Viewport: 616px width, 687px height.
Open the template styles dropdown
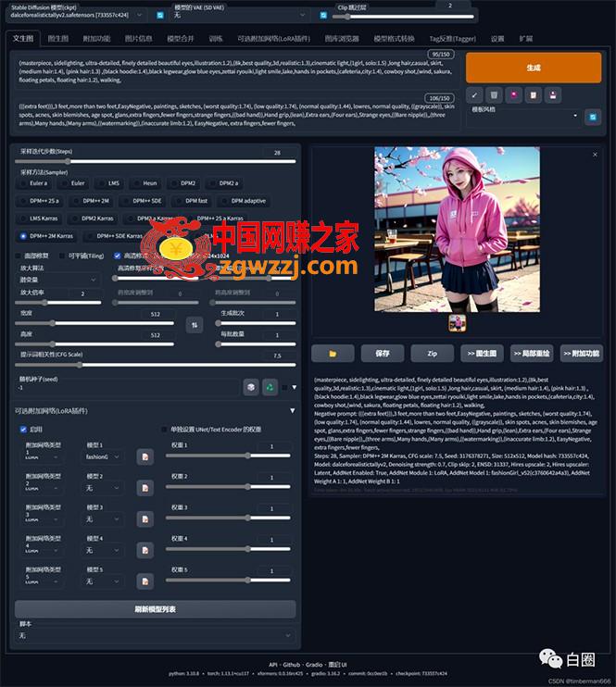coord(524,117)
